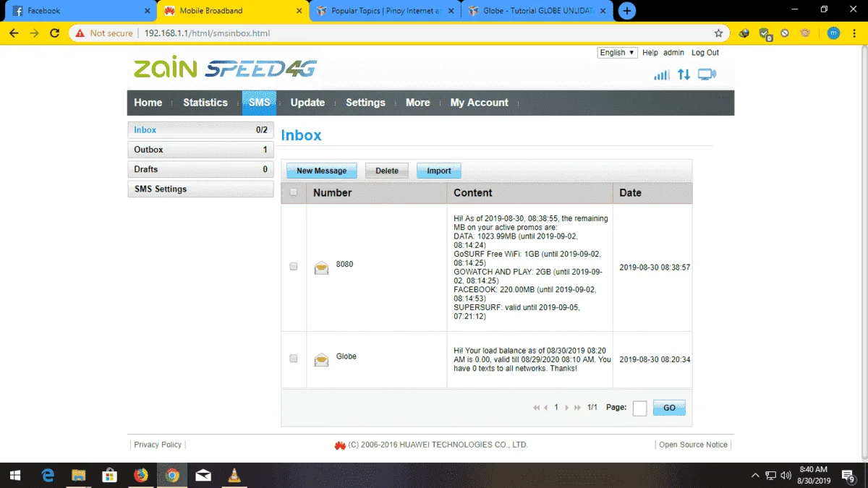Open the Help link

650,53
